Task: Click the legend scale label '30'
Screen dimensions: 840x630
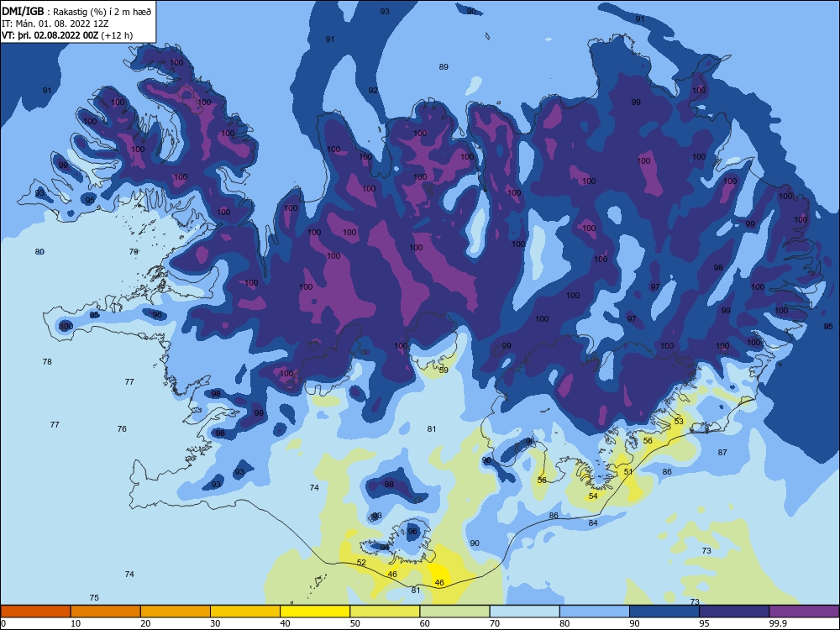Action: point(215,623)
